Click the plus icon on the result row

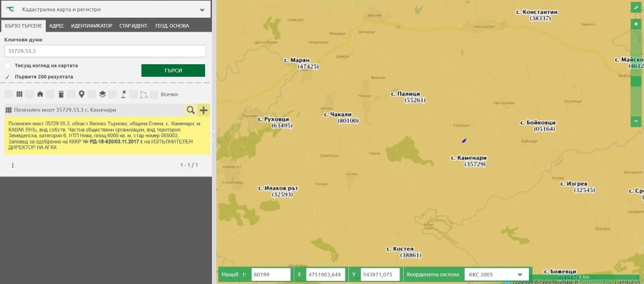pyautogui.click(x=203, y=110)
